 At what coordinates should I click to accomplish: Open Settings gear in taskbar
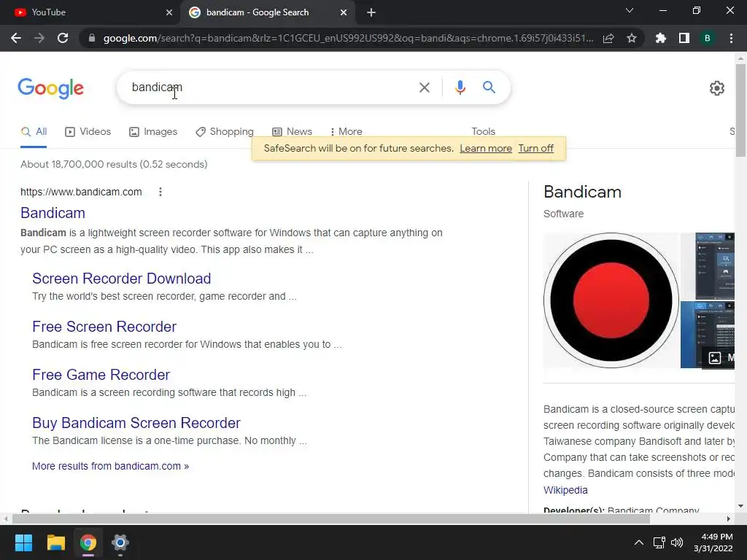pos(120,542)
